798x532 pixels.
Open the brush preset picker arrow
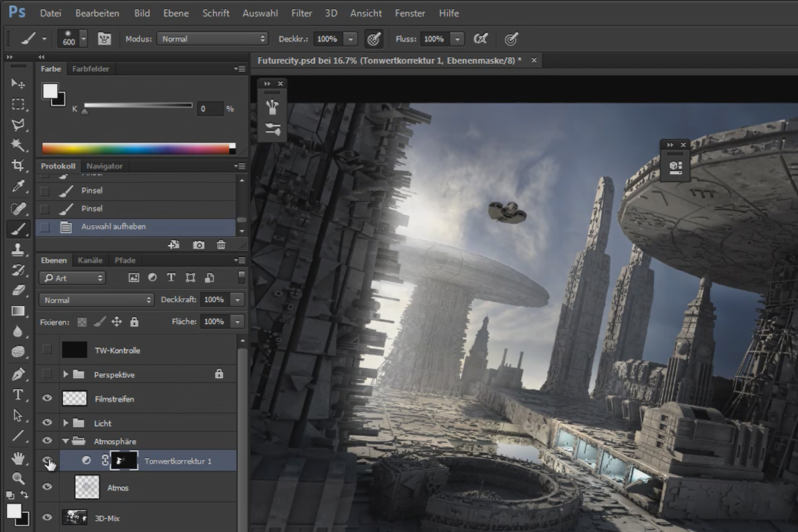[x=83, y=39]
